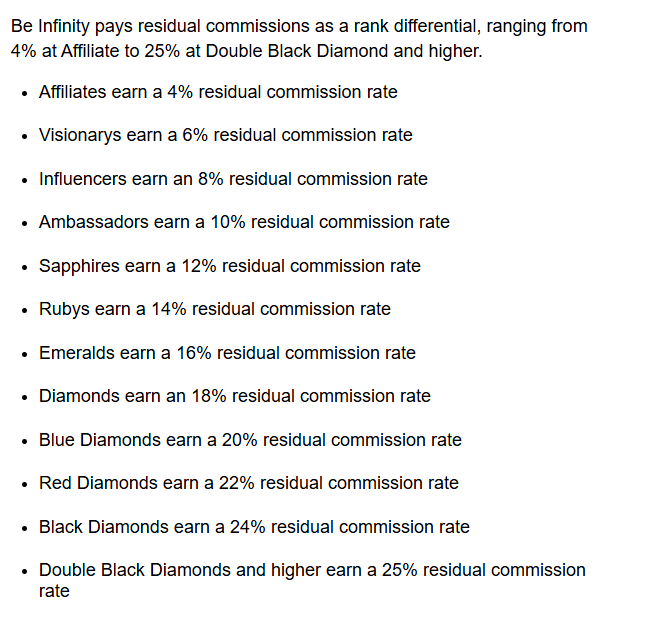Click the Rubys 14% commission line

[x=214, y=309]
